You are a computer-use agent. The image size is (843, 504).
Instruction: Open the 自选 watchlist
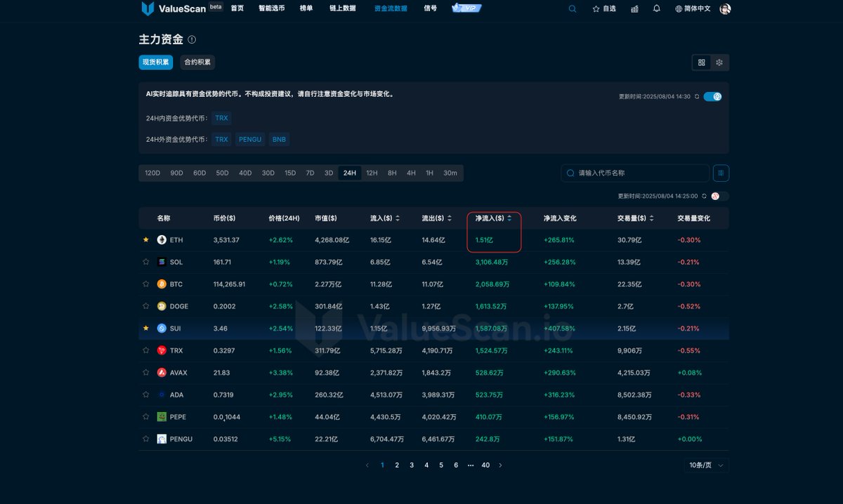tap(604, 9)
